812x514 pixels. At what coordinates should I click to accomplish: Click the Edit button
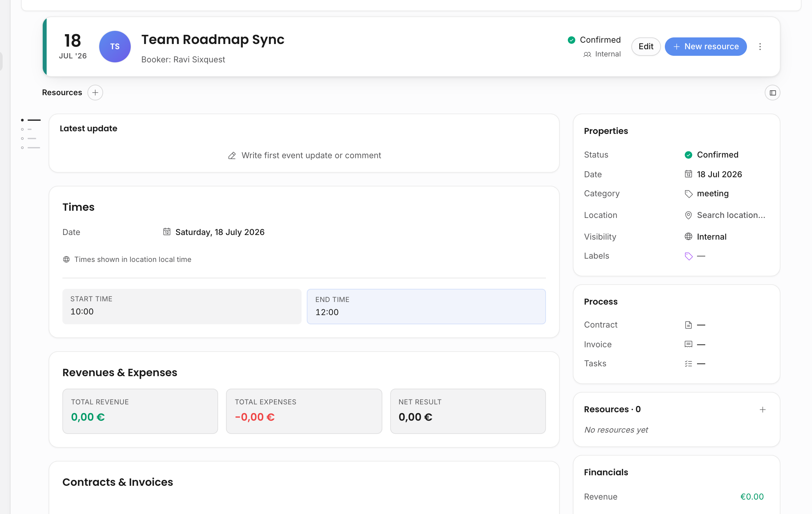pyautogui.click(x=646, y=47)
